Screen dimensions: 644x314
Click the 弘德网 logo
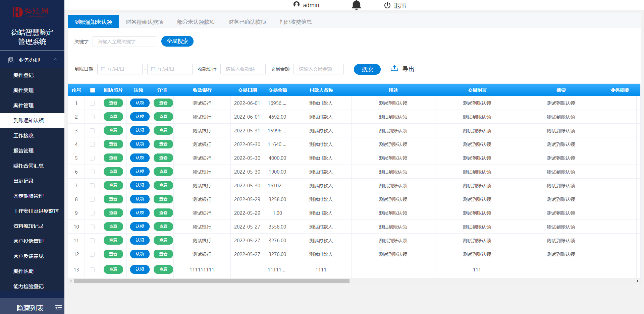click(x=31, y=12)
